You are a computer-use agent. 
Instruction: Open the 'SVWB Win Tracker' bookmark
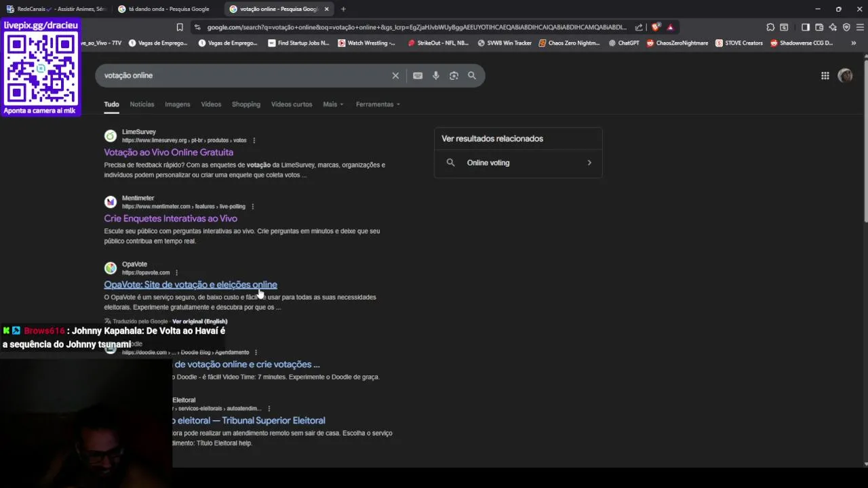point(505,43)
